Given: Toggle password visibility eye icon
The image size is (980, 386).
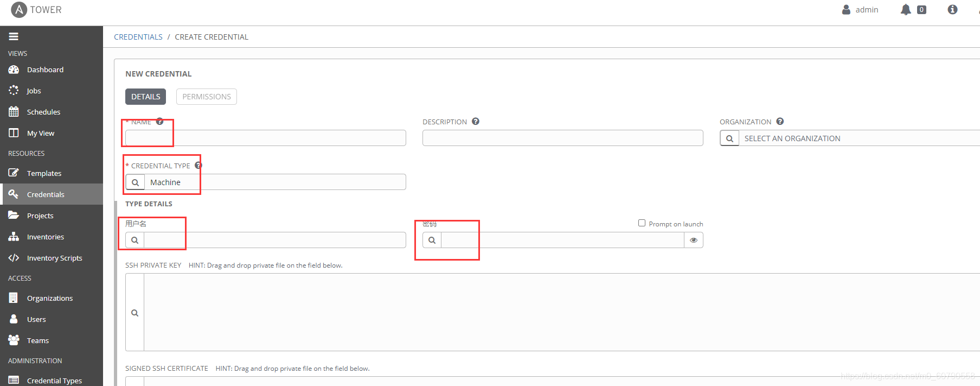Looking at the screenshot, I should pyautogui.click(x=694, y=240).
